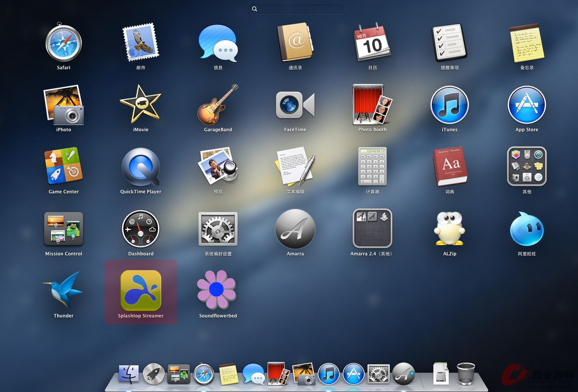
Task: Open the yellow Notes pad in the Dock
Action: (229, 374)
